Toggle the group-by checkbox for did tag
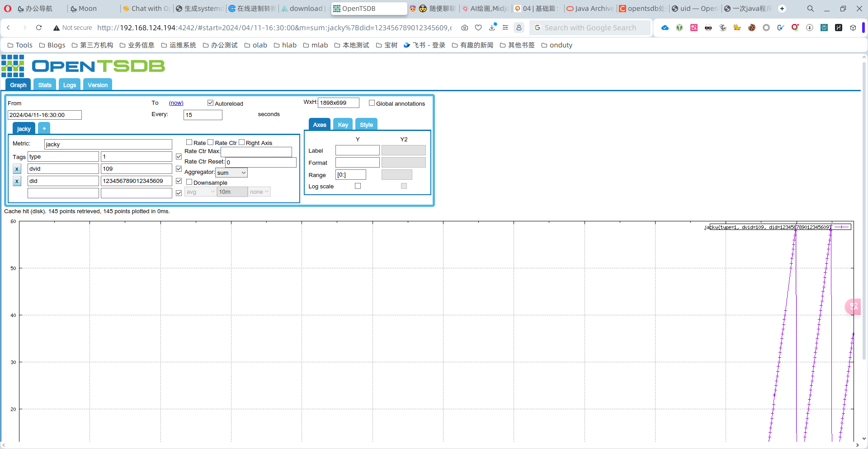The image size is (868, 449). [x=179, y=181]
